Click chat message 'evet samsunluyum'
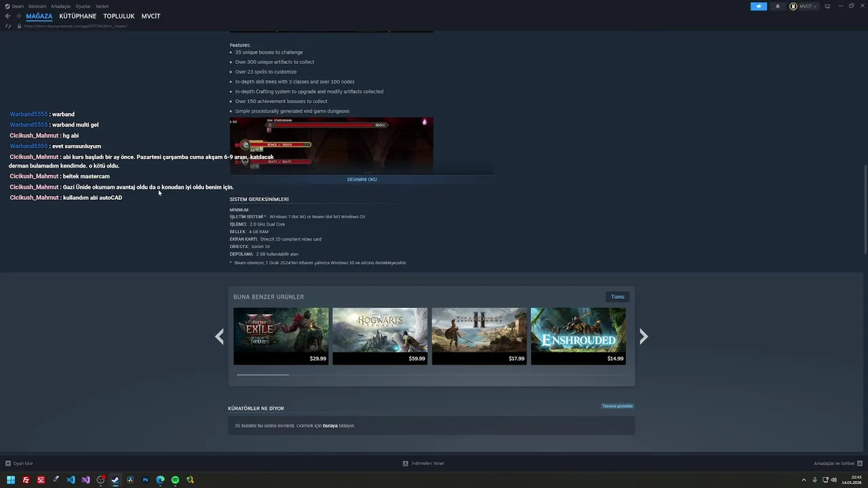Screen dimensions: 868x488 [76, 146]
